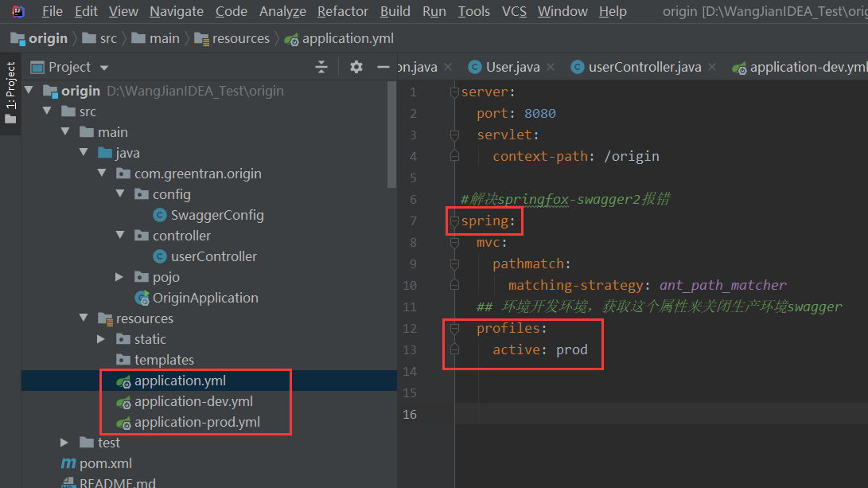Hide the Project panel with minus icon

tap(383, 67)
